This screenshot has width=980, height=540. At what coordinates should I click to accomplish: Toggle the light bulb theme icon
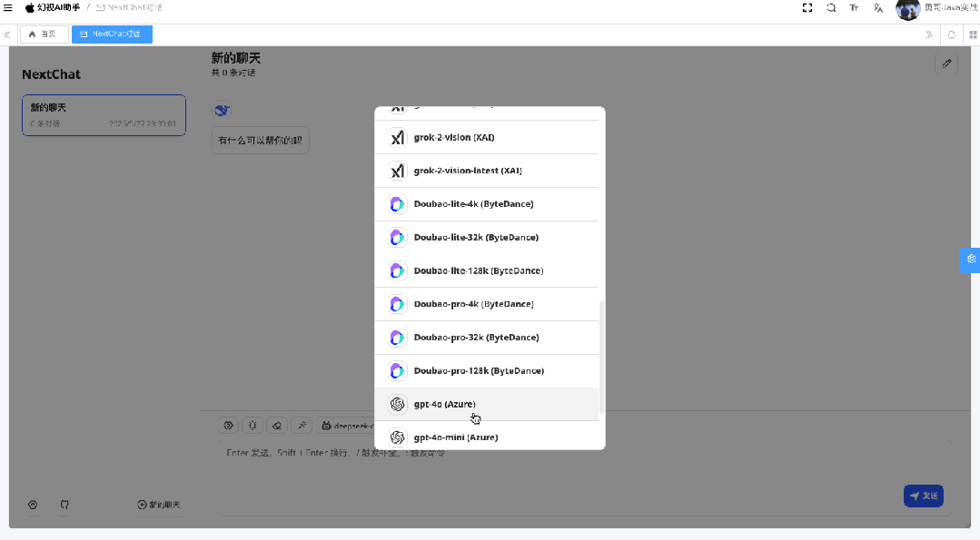[252, 425]
